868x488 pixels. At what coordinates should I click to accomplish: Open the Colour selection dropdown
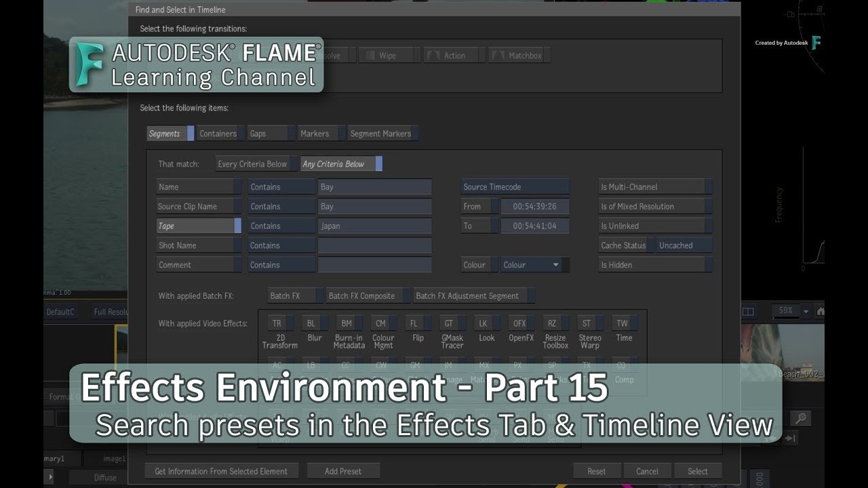pyautogui.click(x=535, y=265)
